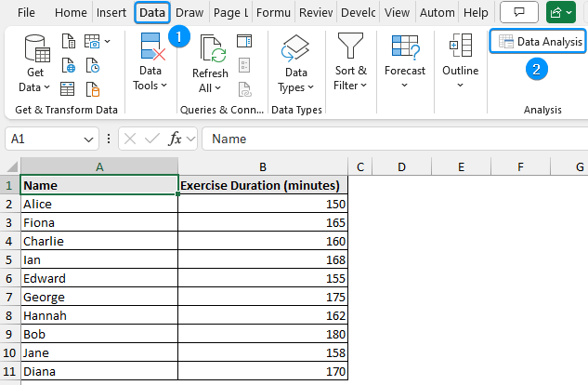Open the Formulas tab
The image size is (588, 385).
(x=273, y=13)
